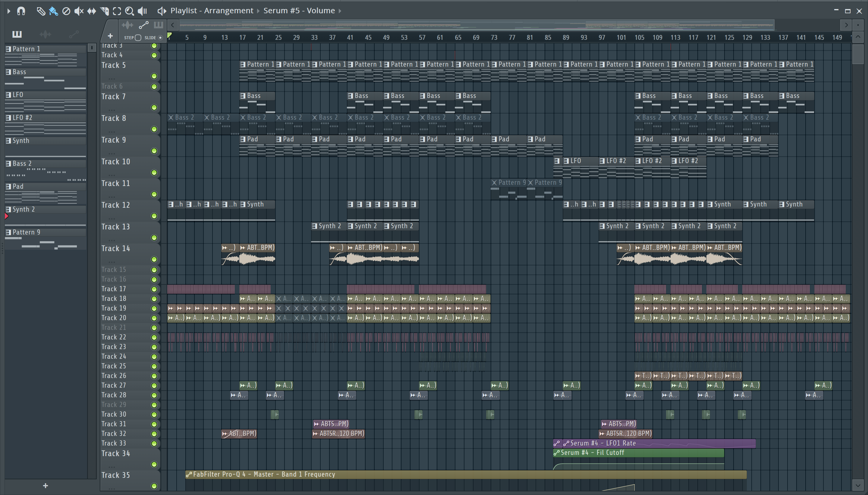868x495 pixels.
Task: Click the Track 22 header label
Action: pos(114,337)
